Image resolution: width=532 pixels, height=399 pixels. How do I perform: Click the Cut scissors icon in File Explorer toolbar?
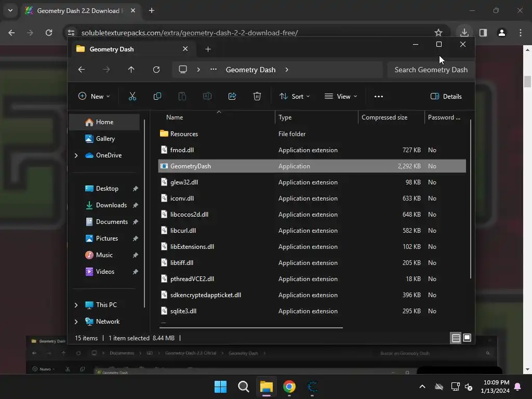tap(132, 96)
